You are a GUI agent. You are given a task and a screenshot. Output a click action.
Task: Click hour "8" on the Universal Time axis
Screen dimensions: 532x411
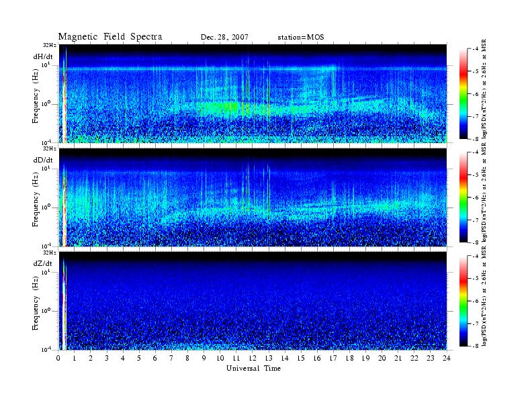(x=187, y=359)
